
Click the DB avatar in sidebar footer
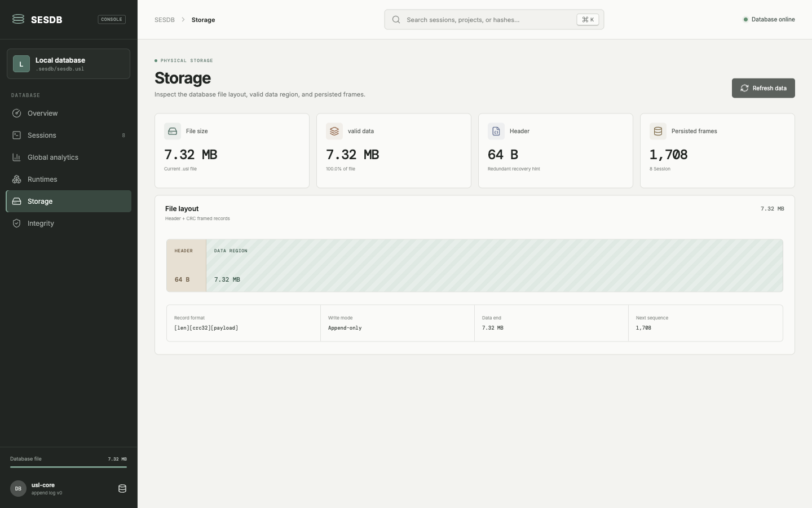pos(18,488)
